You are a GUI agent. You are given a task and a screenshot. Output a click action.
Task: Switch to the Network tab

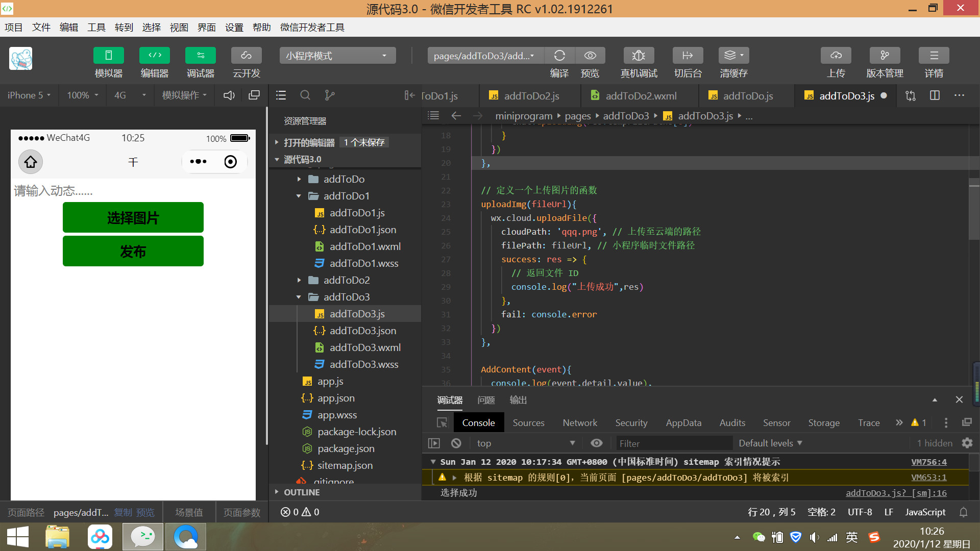pos(579,422)
